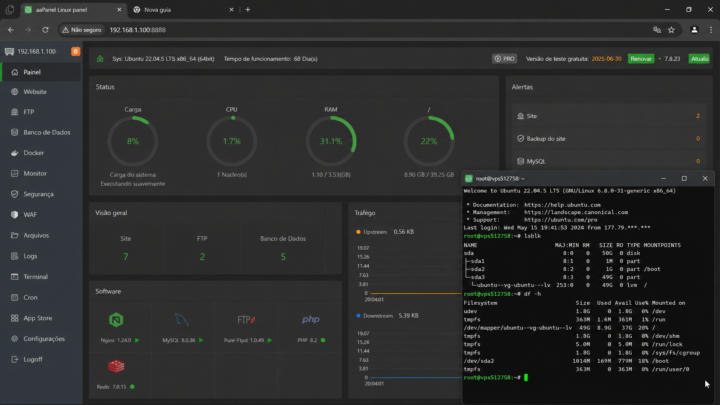Click the green status dot beside Redis
This screenshot has width=720, height=405.
pos(132,387)
